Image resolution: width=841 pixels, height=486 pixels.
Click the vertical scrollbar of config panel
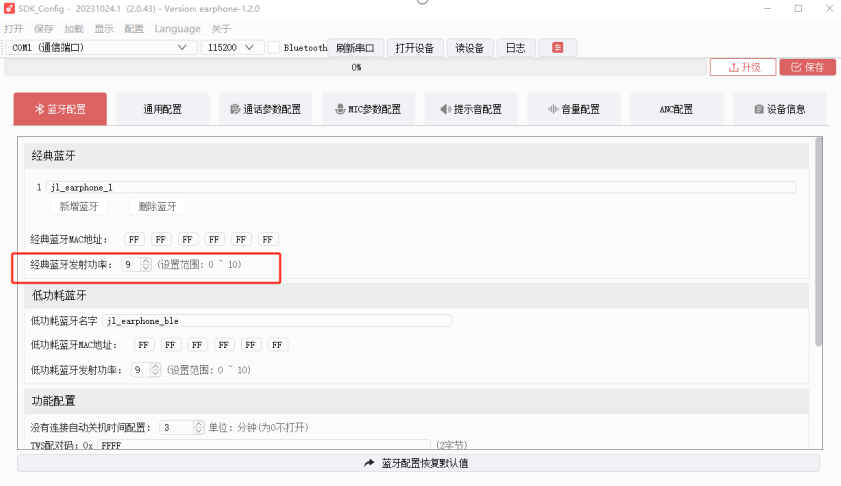818,241
